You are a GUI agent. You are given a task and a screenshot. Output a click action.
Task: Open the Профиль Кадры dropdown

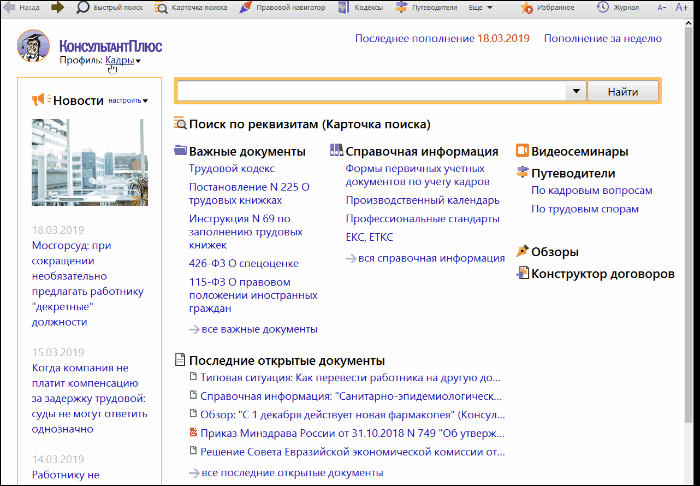[x=123, y=61]
